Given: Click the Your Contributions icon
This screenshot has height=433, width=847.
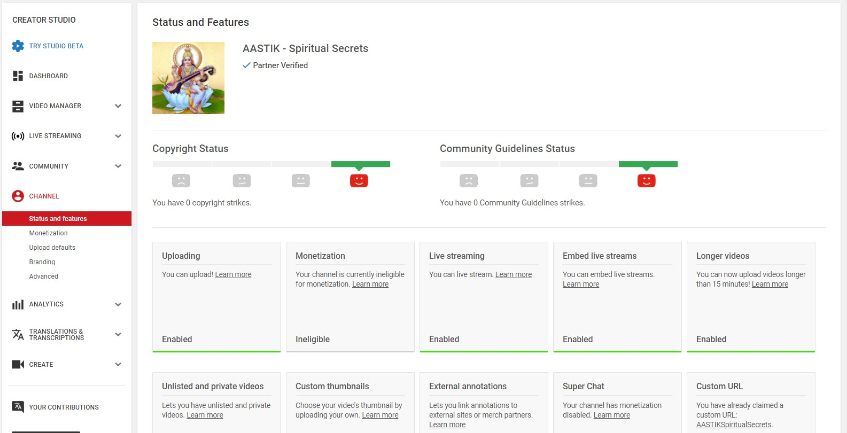Looking at the screenshot, I should (x=18, y=407).
